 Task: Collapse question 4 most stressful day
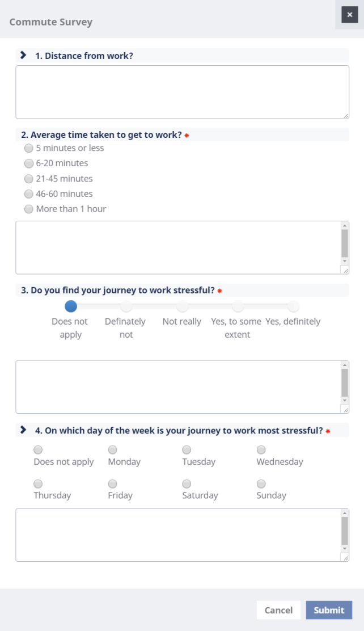23,430
